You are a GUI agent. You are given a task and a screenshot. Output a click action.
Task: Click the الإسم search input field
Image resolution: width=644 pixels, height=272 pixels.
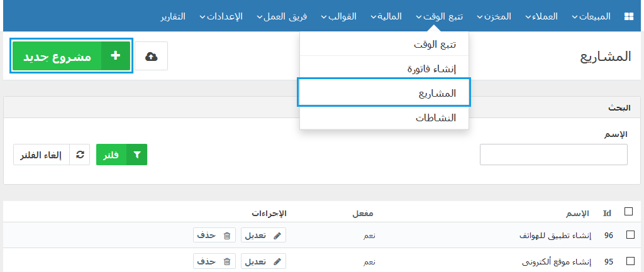[x=553, y=155]
